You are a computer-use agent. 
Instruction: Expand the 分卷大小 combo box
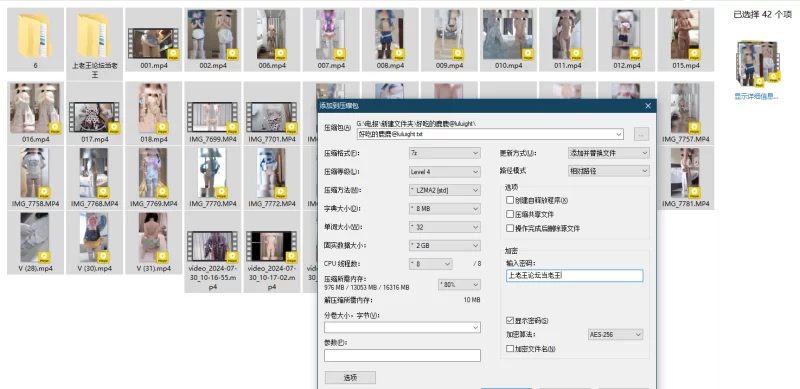(x=476, y=327)
